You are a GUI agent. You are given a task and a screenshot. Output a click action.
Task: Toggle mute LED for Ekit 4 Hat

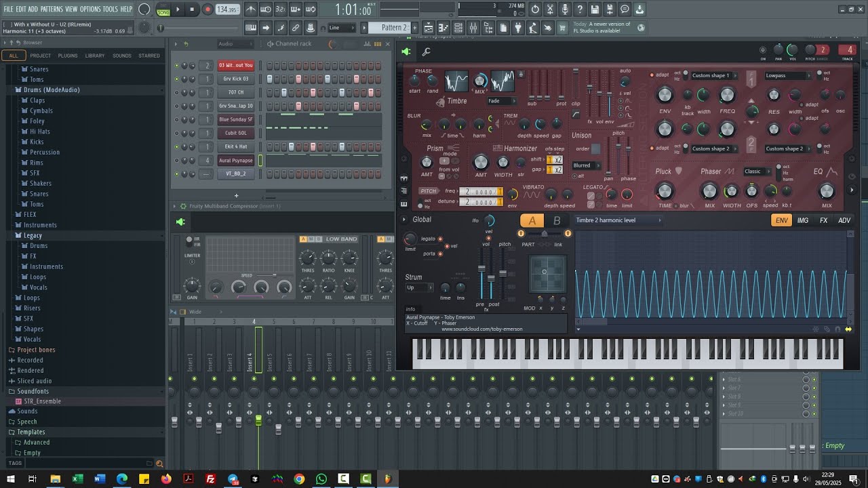(176, 146)
